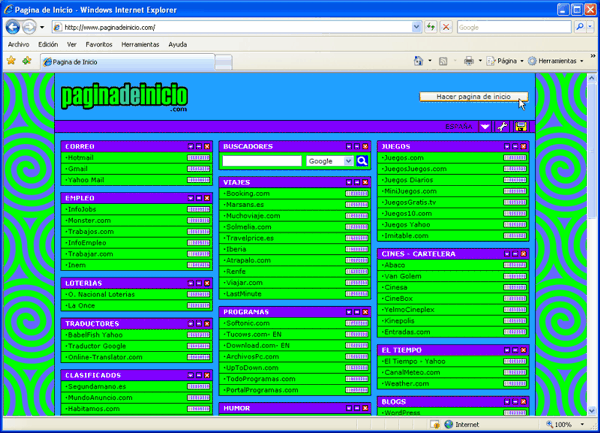The image size is (600, 433).
Task: Minimize the Empleo panel
Action: point(198,199)
